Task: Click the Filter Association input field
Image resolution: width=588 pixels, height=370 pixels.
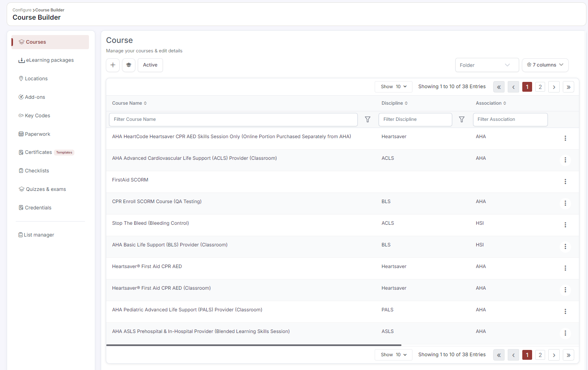Action: pos(510,120)
